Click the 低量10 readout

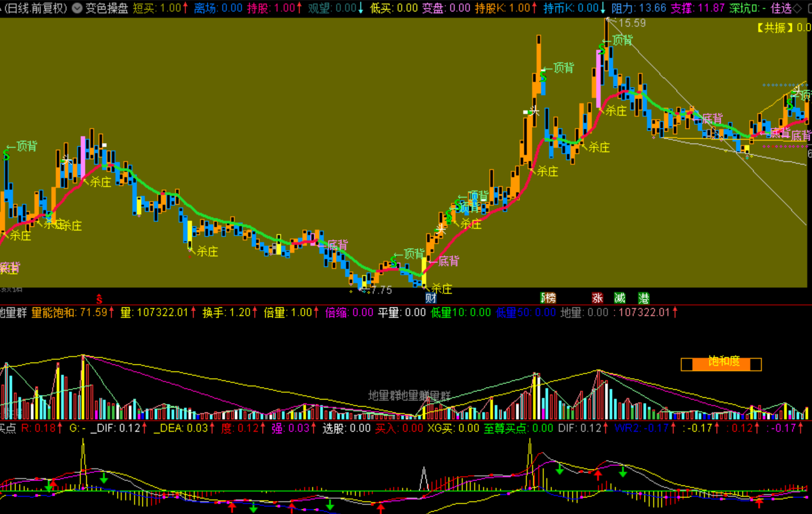461,312
